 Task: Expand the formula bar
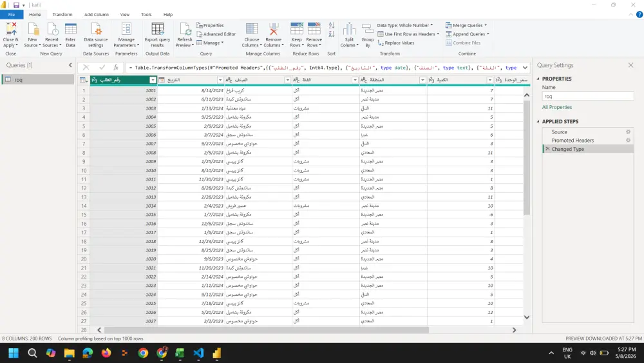[525, 68]
